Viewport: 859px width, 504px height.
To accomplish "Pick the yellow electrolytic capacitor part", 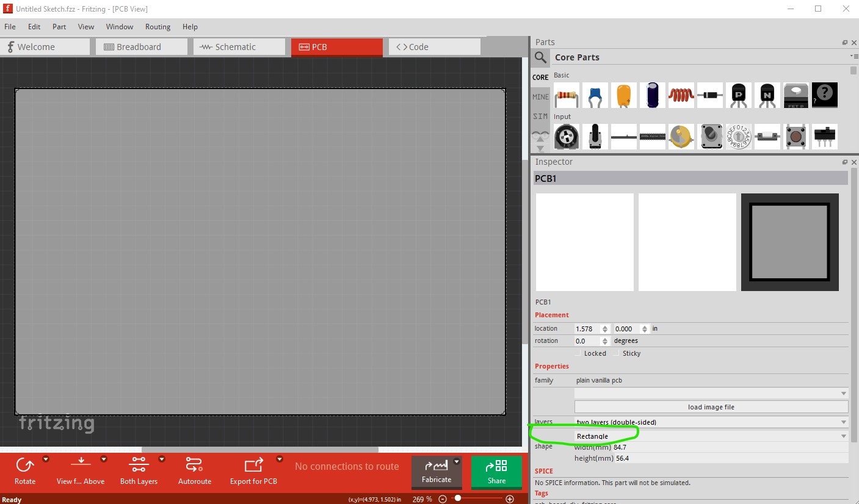I will [623, 96].
